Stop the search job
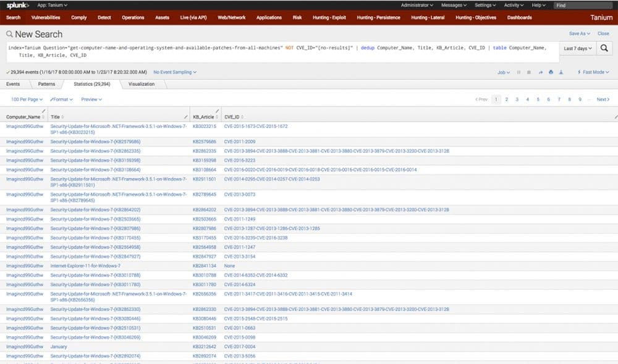This screenshot has width=618, height=364. tap(529, 72)
